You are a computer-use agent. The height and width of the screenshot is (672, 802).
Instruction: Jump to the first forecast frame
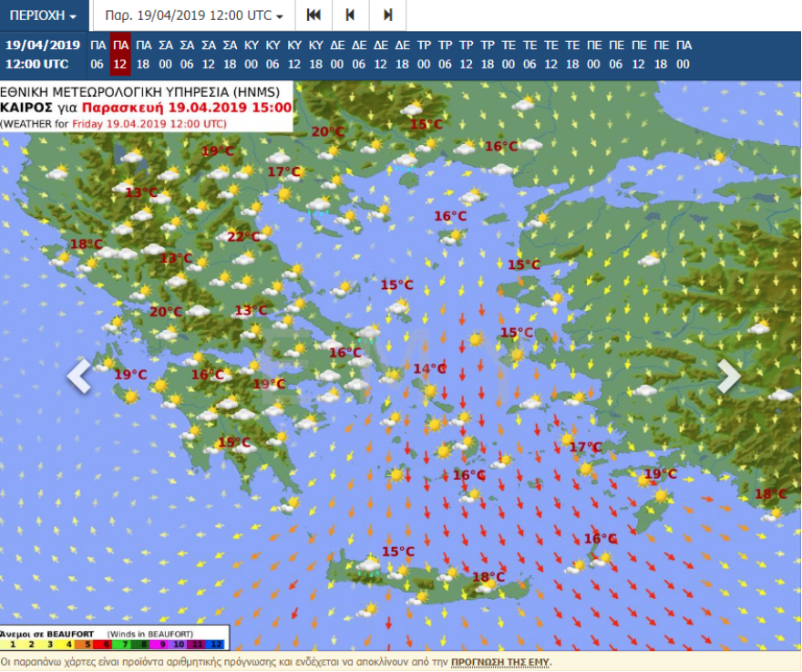(x=314, y=16)
